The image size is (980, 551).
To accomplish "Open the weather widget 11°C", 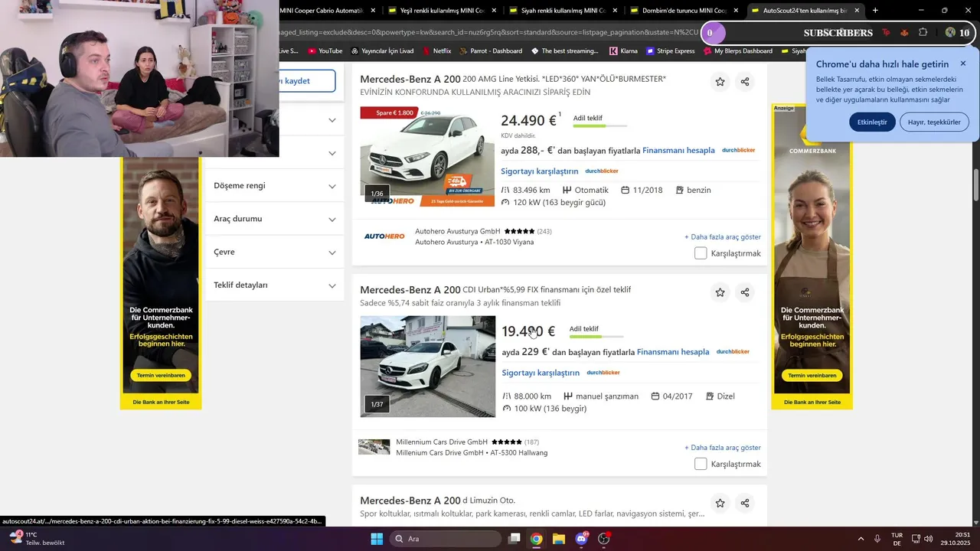I will tap(37, 539).
